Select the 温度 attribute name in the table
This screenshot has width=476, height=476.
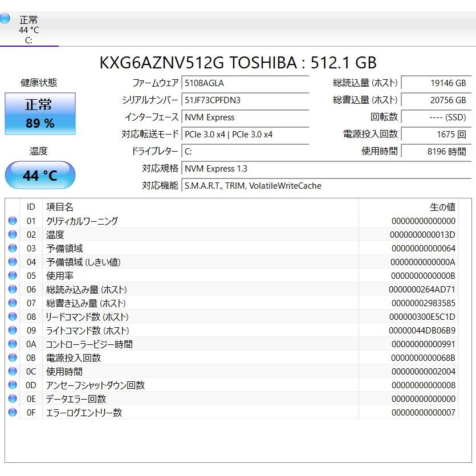coord(55,235)
